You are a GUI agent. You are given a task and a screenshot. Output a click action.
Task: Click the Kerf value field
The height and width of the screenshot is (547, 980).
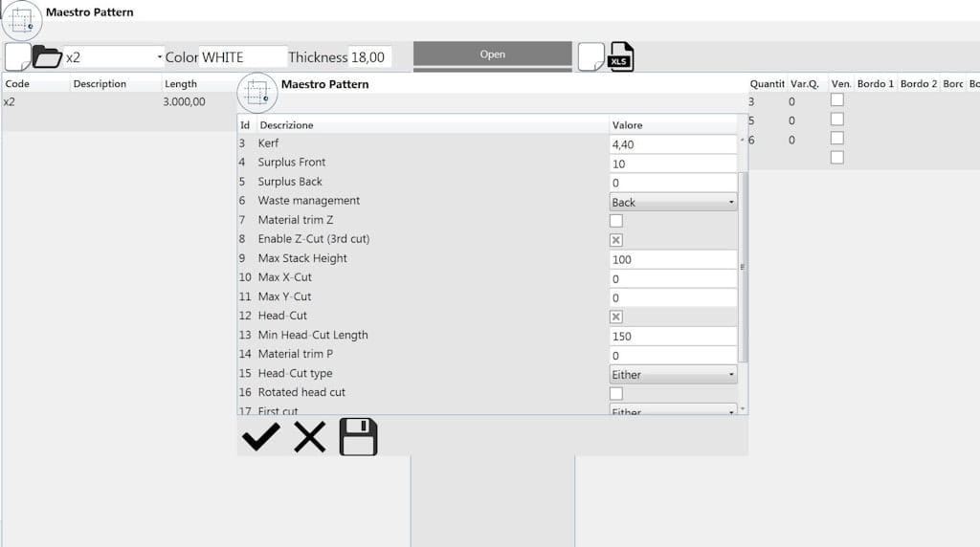pyautogui.click(x=673, y=144)
